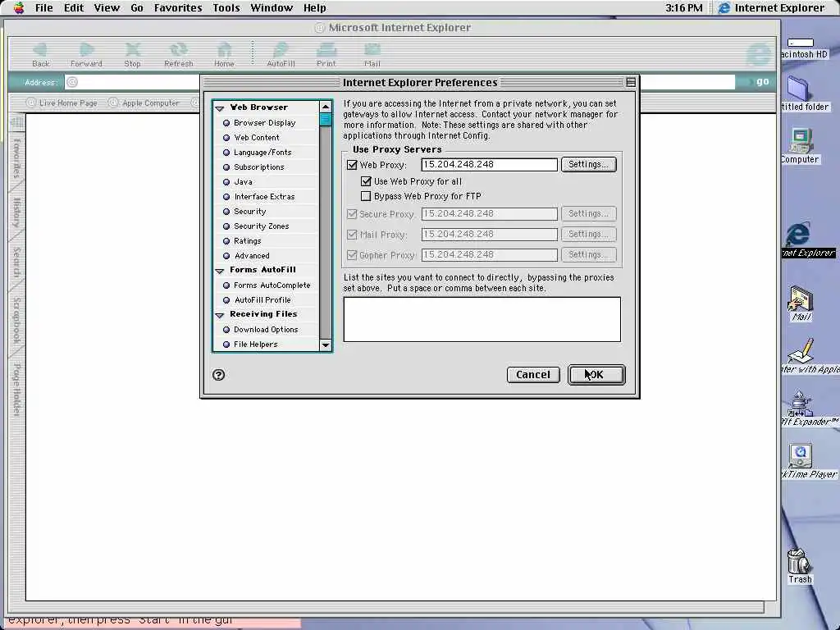Viewport: 840px width, 630px height.
Task: Open the Tools menu
Action: (x=226, y=7)
